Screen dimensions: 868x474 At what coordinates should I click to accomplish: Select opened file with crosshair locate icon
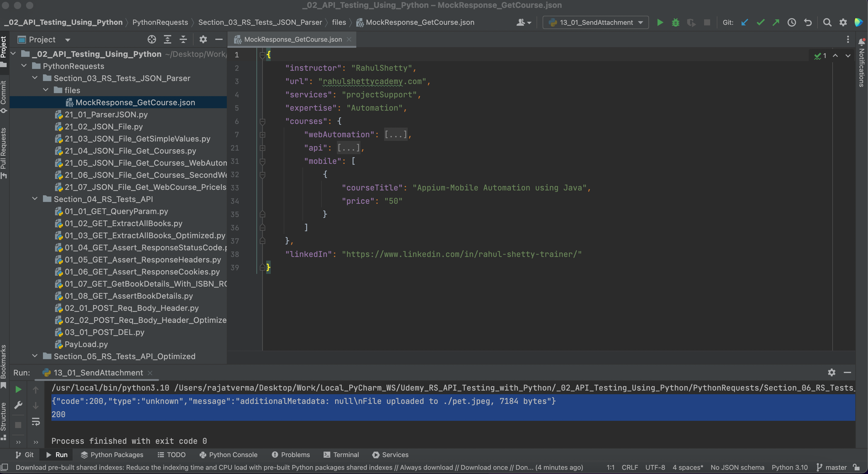[152, 39]
